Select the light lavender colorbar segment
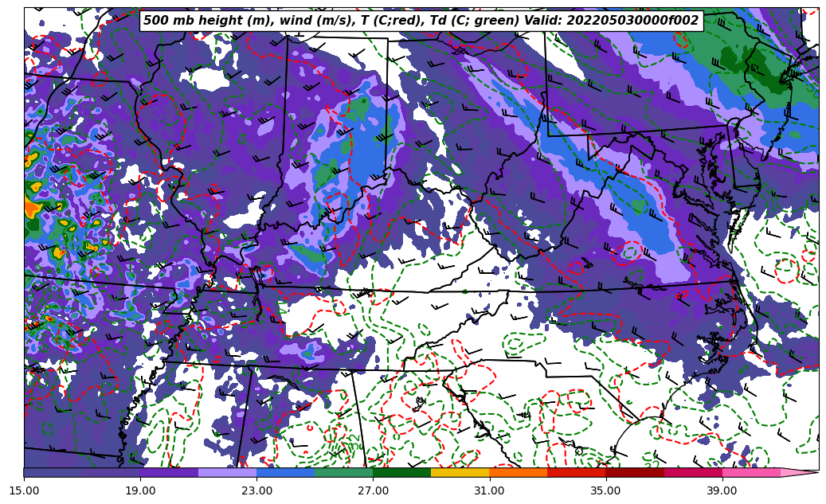The width and height of the screenshot is (826, 504). pyautogui.click(x=227, y=472)
